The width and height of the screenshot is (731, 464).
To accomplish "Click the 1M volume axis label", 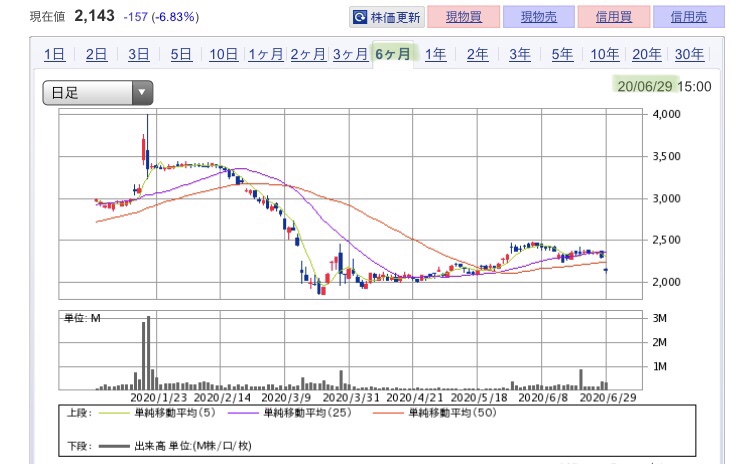I will pos(660,367).
